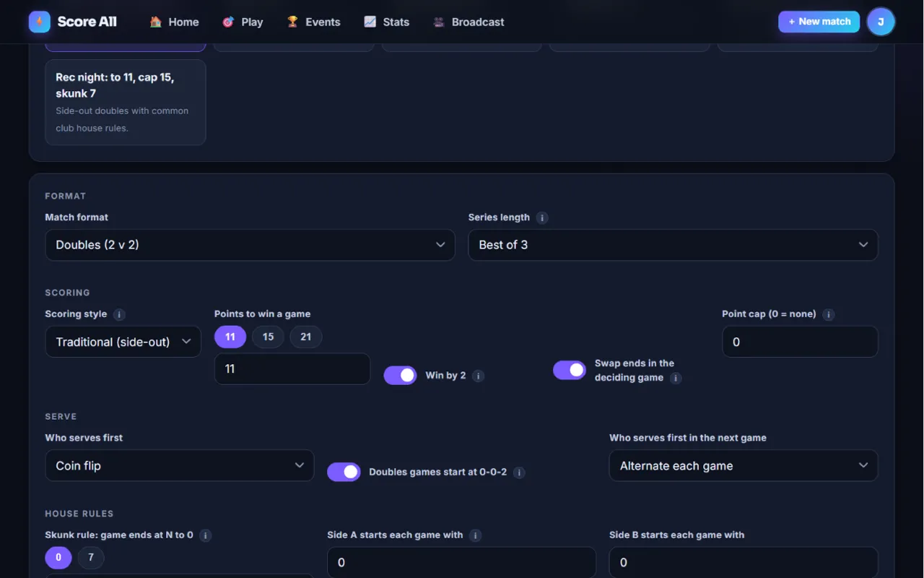Show info for Scoring style
This screenshot has width=924, height=578.
119,314
